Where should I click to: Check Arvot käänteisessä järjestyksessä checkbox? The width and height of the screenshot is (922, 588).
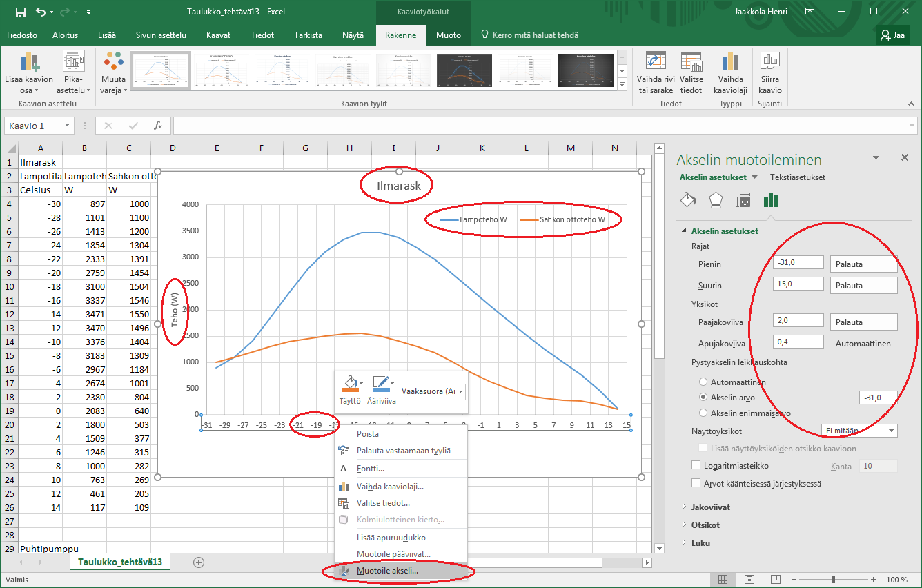coord(696,484)
